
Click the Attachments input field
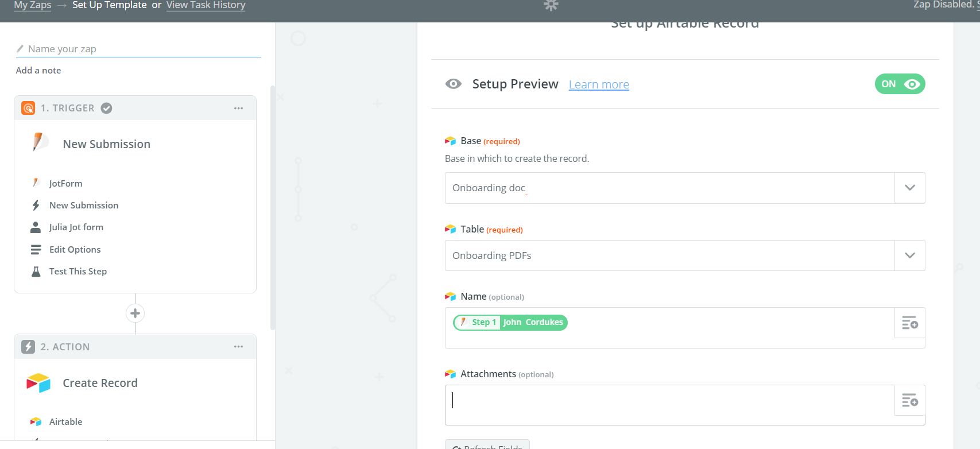[669, 405]
